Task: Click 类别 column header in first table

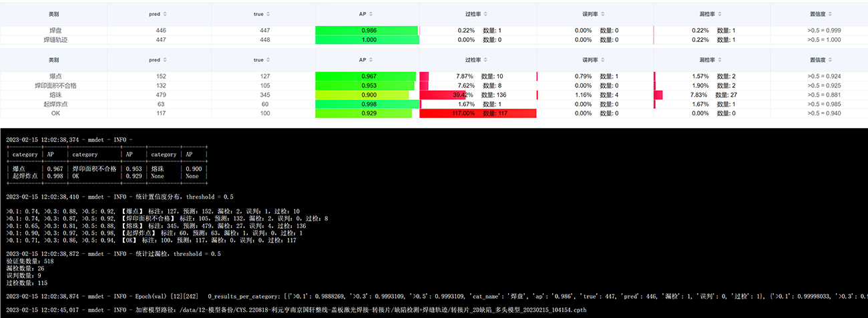Action: 53,14
